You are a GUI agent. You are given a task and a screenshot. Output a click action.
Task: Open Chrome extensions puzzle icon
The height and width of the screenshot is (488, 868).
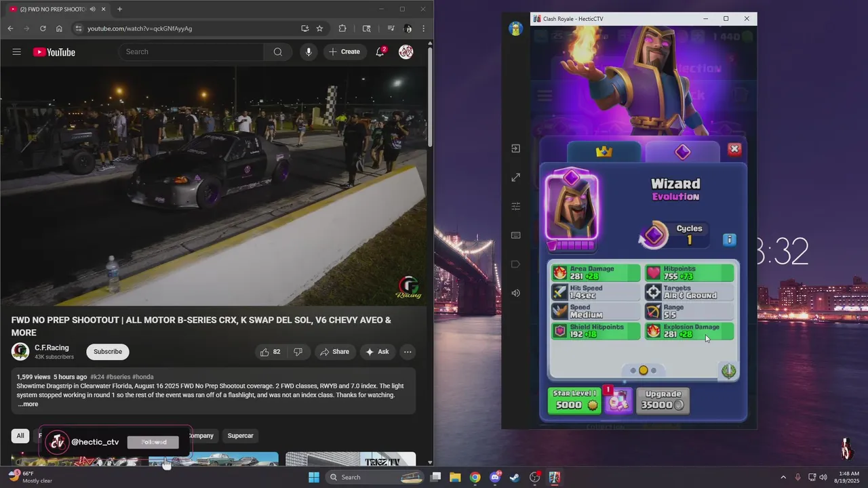pyautogui.click(x=342, y=28)
